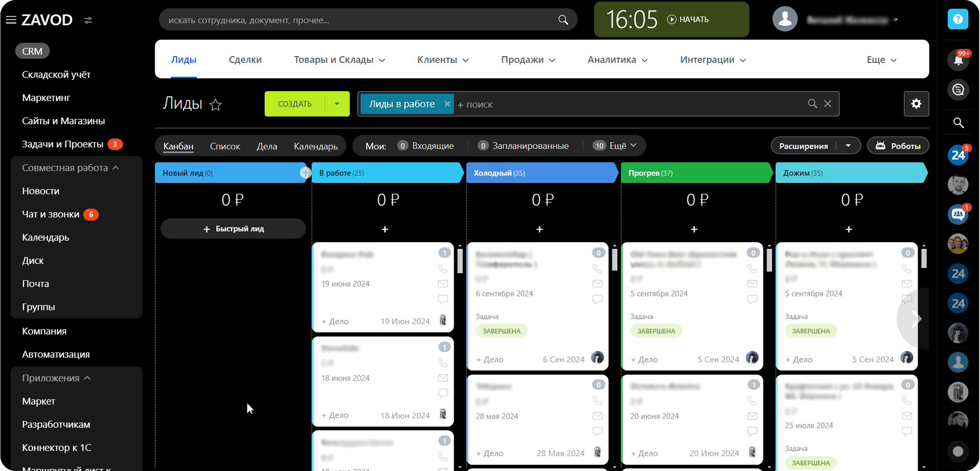Viewport: 980px width, 471px height.
Task: Switch to the Сделки tab
Action: (245, 60)
